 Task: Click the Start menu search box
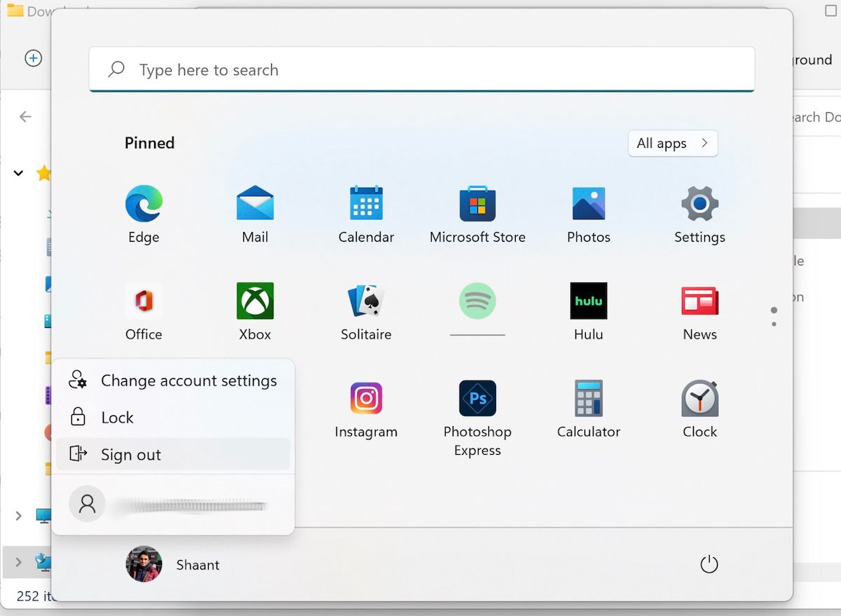(422, 69)
